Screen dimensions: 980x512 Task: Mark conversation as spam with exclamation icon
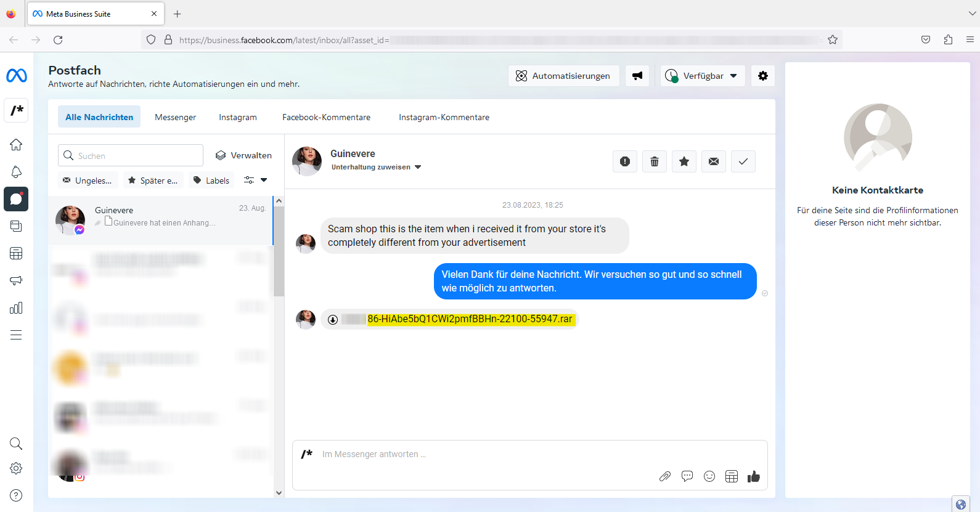click(624, 161)
